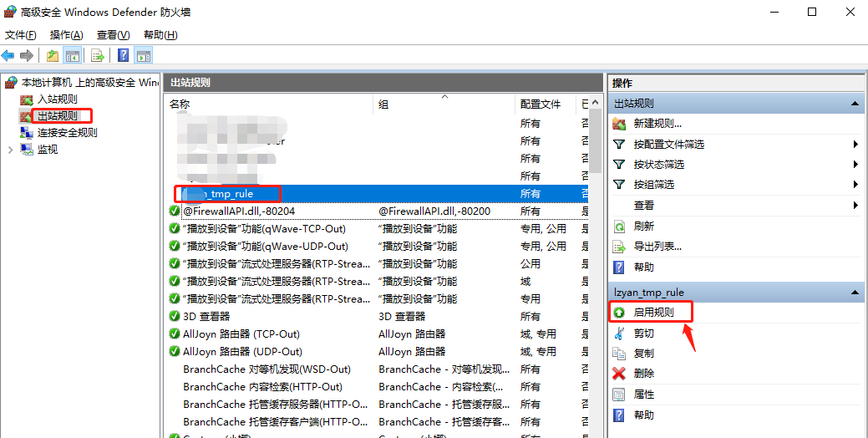The height and width of the screenshot is (438, 868).
Task: Select the 入站规则 tree node
Action: (x=57, y=99)
